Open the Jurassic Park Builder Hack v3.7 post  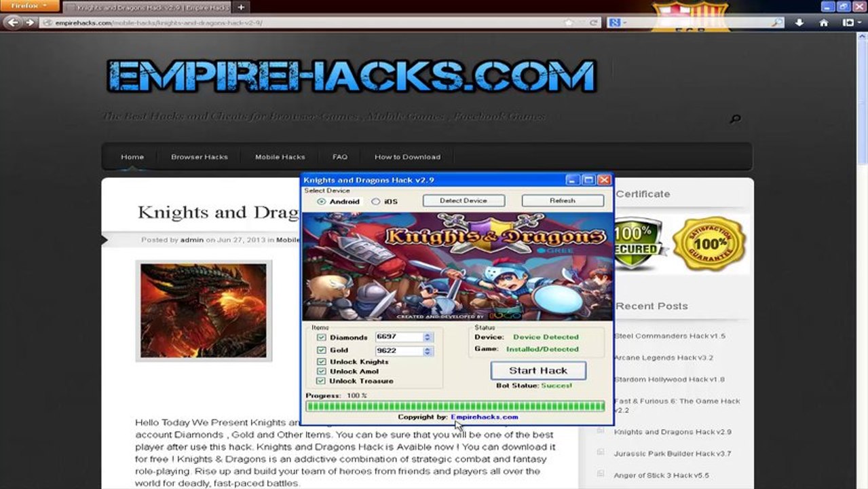pos(673,453)
